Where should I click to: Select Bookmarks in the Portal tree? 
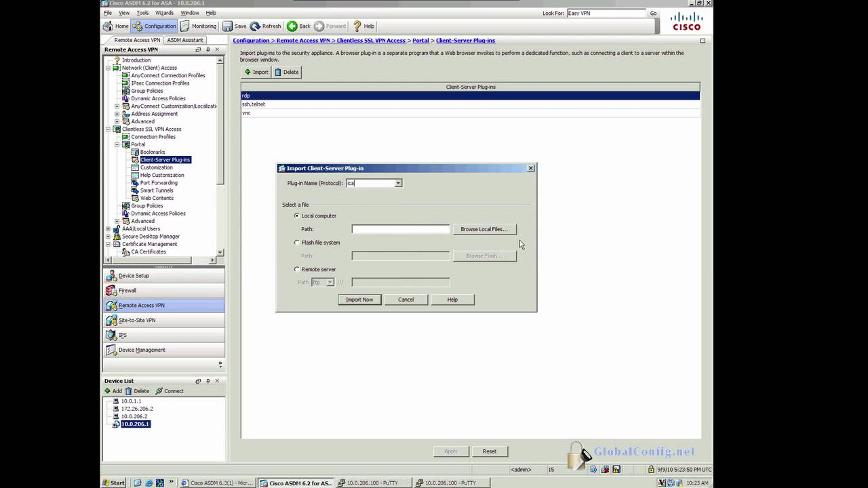point(153,152)
